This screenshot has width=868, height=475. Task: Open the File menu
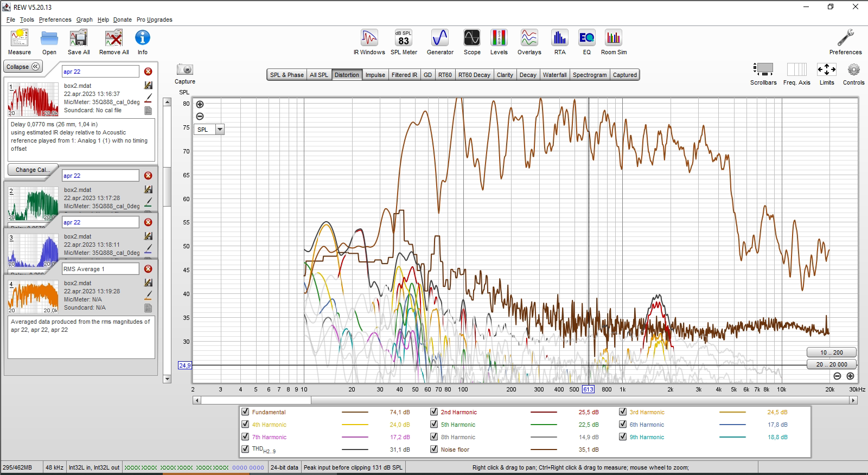11,20
